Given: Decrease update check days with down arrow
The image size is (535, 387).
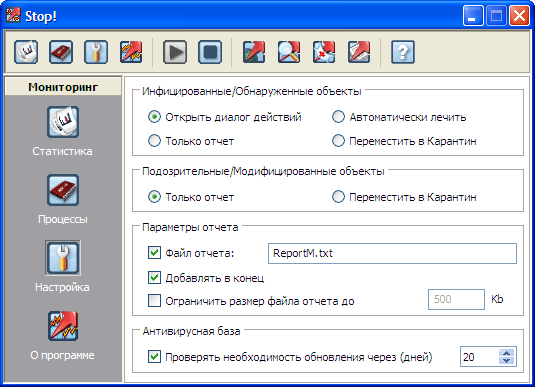Looking at the screenshot, I should 507,361.
